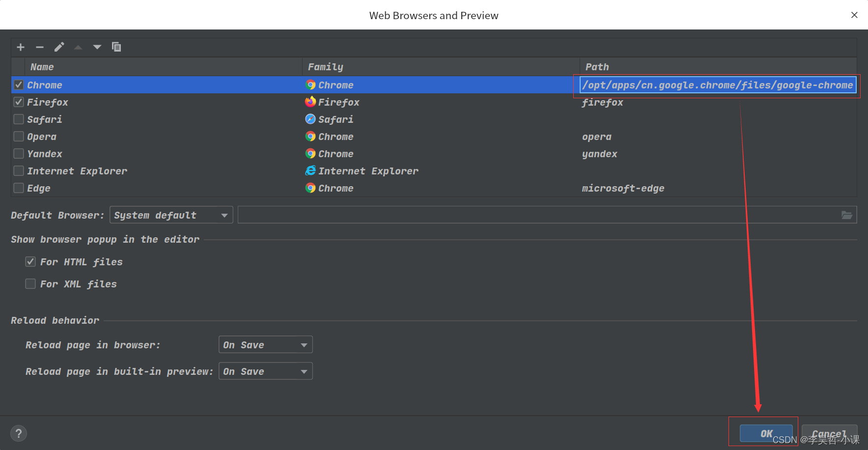Move selected browser down with the arrow
Image resolution: width=868 pixels, height=450 pixels.
[97, 47]
